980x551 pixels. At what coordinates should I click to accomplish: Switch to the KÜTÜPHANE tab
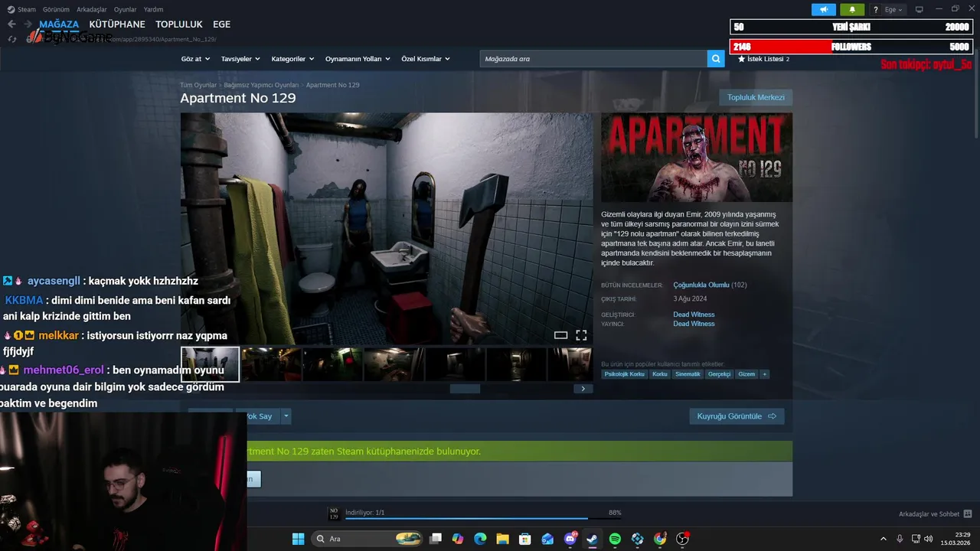click(117, 24)
